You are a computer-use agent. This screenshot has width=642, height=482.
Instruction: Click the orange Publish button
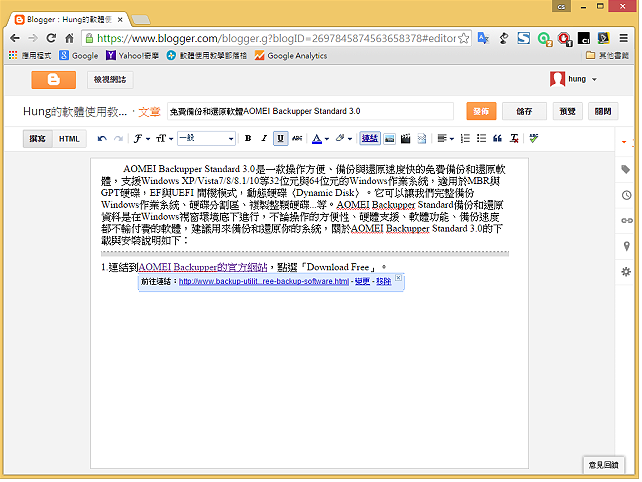[x=481, y=111]
